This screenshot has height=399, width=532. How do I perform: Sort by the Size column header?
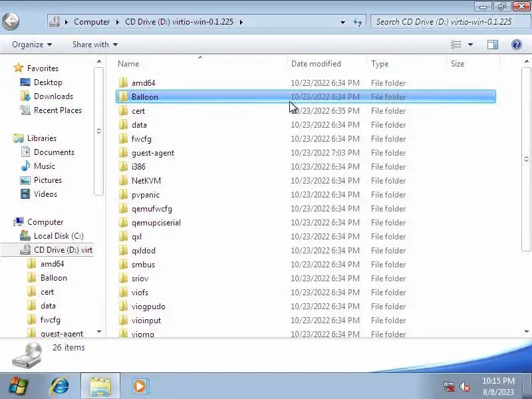457,64
